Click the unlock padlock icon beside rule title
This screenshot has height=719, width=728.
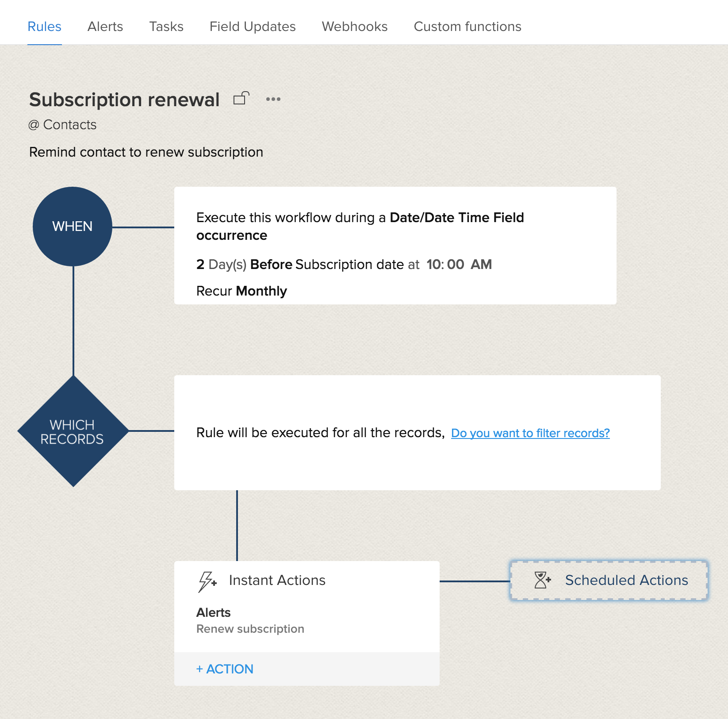point(241,98)
